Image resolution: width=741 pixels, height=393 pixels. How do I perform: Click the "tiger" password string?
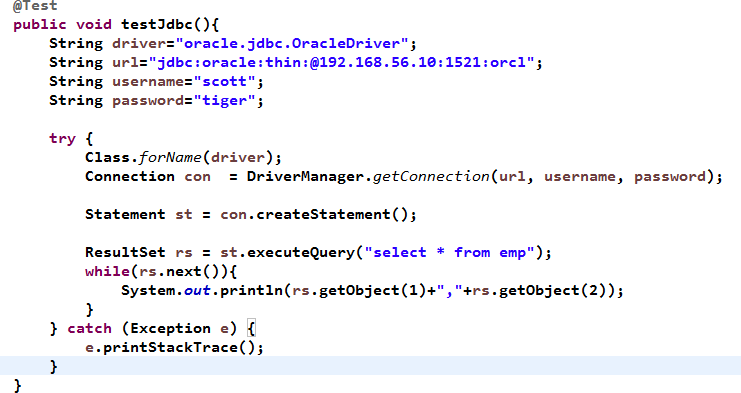pyautogui.click(x=224, y=101)
